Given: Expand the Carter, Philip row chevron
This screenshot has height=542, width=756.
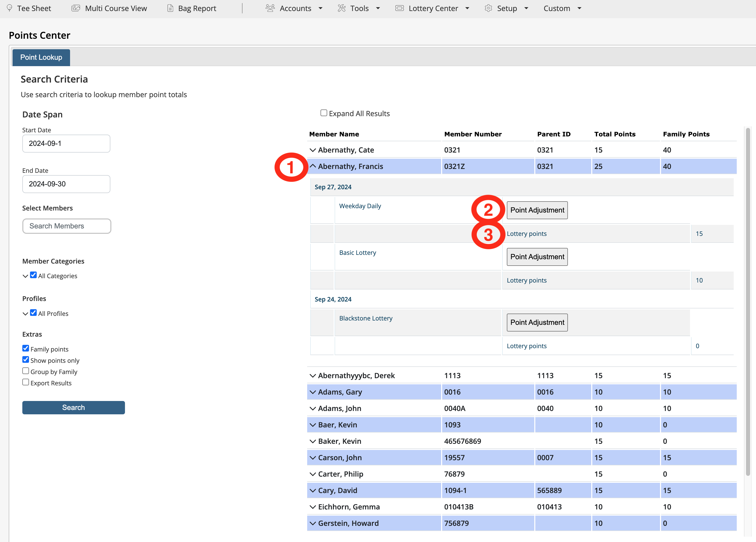Looking at the screenshot, I should (313, 474).
